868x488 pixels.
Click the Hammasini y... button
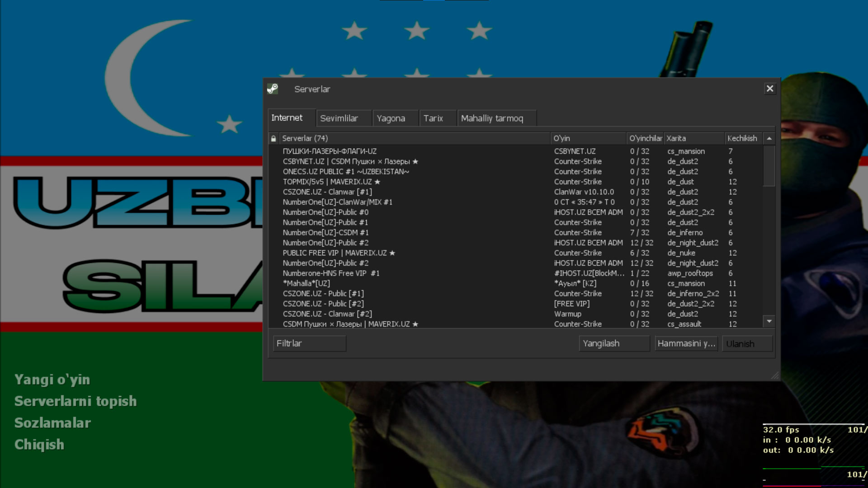(x=686, y=343)
